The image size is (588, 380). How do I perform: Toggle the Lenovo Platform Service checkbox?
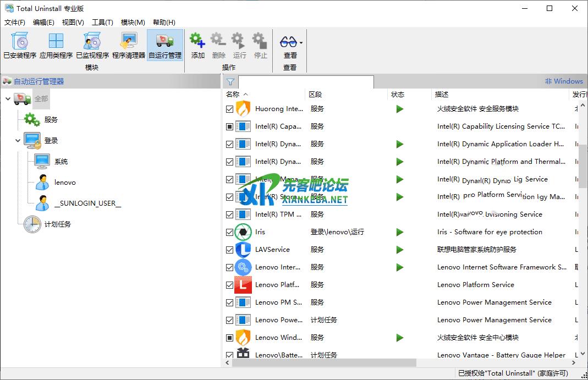(x=230, y=285)
